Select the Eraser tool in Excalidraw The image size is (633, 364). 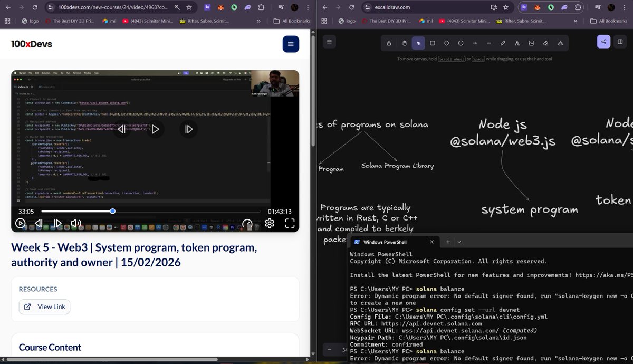[x=545, y=43]
